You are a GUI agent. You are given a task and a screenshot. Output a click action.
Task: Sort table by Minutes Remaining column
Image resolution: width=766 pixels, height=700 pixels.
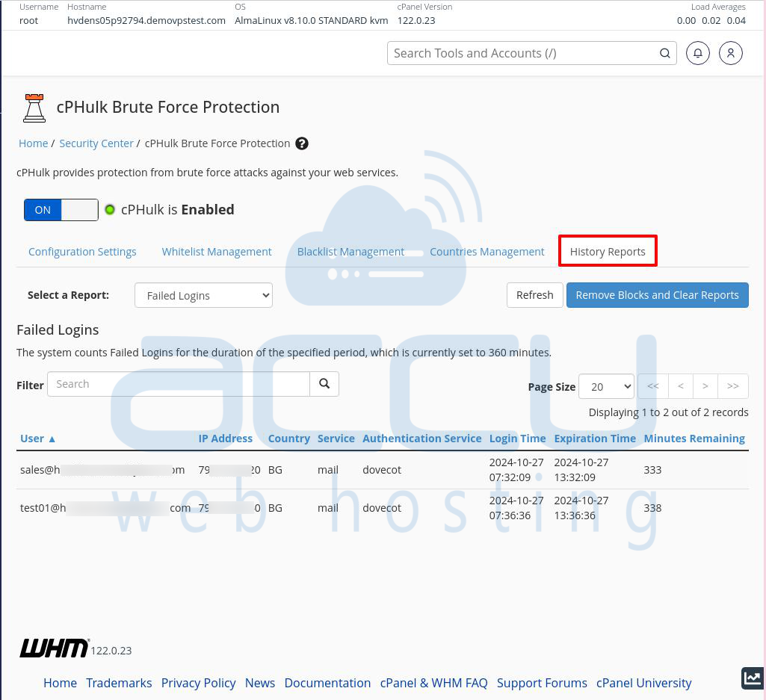point(694,439)
